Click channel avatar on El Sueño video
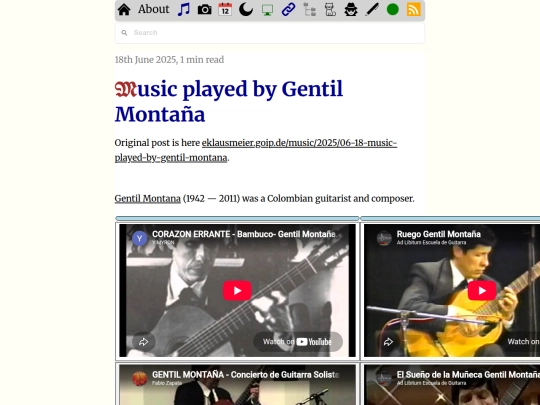This screenshot has height=405, width=540. pyautogui.click(x=384, y=379)
